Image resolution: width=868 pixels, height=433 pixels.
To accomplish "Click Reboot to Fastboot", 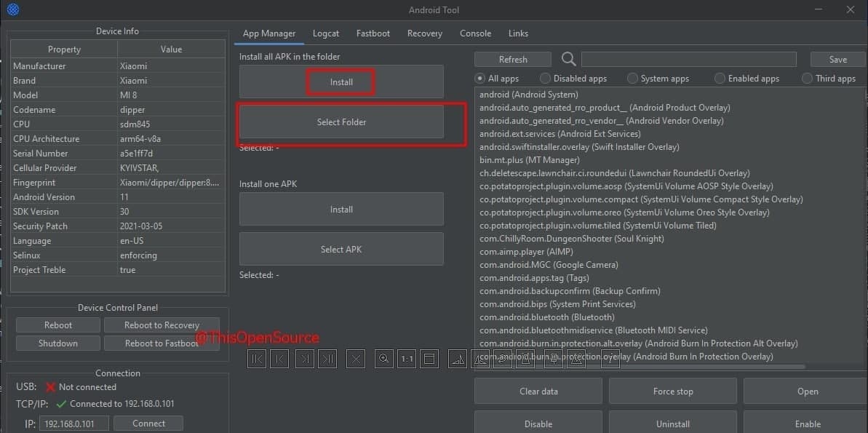I will point(162,343).
